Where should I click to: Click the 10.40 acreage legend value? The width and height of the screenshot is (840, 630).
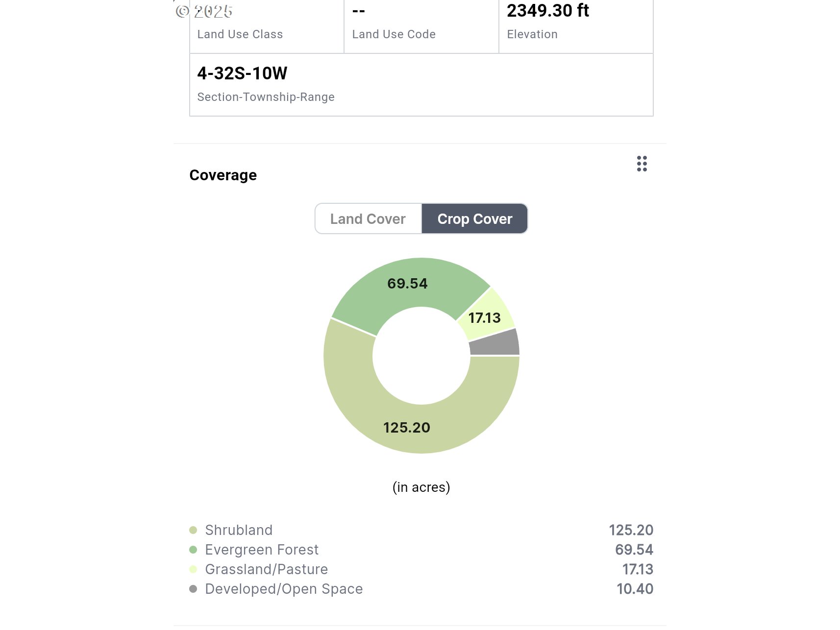coord(635,589)
